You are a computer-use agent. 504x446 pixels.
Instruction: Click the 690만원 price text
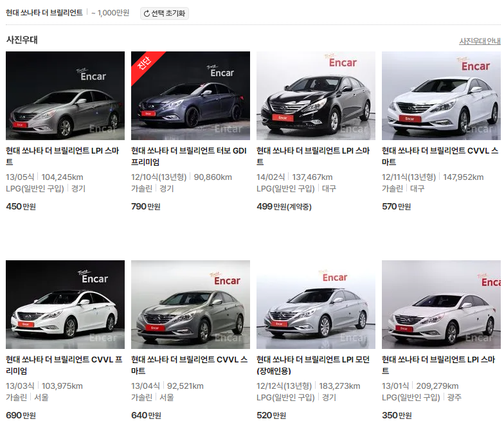click(x=21, y=415)
